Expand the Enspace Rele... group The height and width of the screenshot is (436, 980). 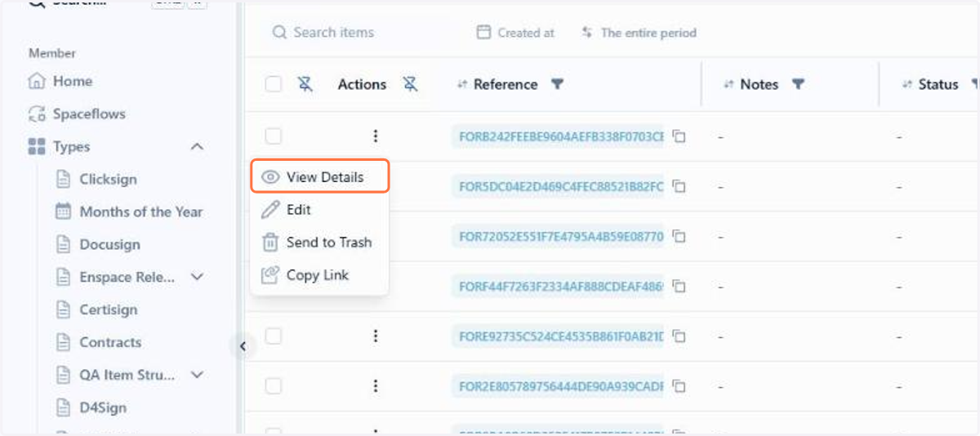(197, 278)
